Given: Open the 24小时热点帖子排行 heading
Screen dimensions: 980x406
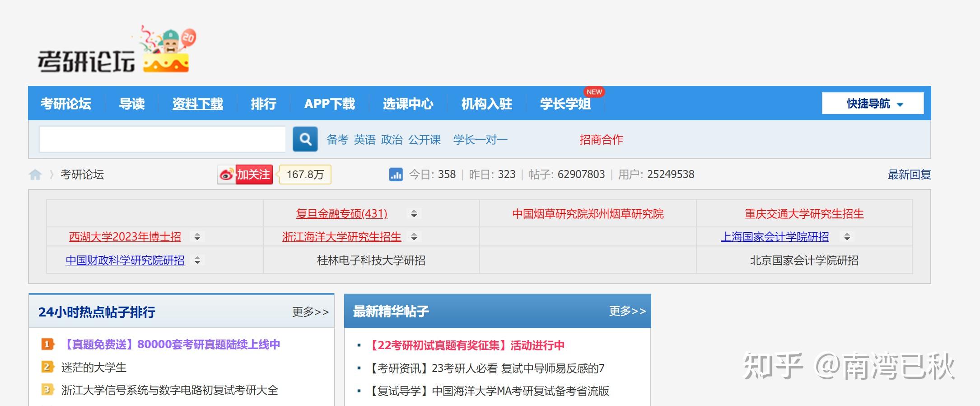Looking at the screenshot, I should [x=97, y=312].
